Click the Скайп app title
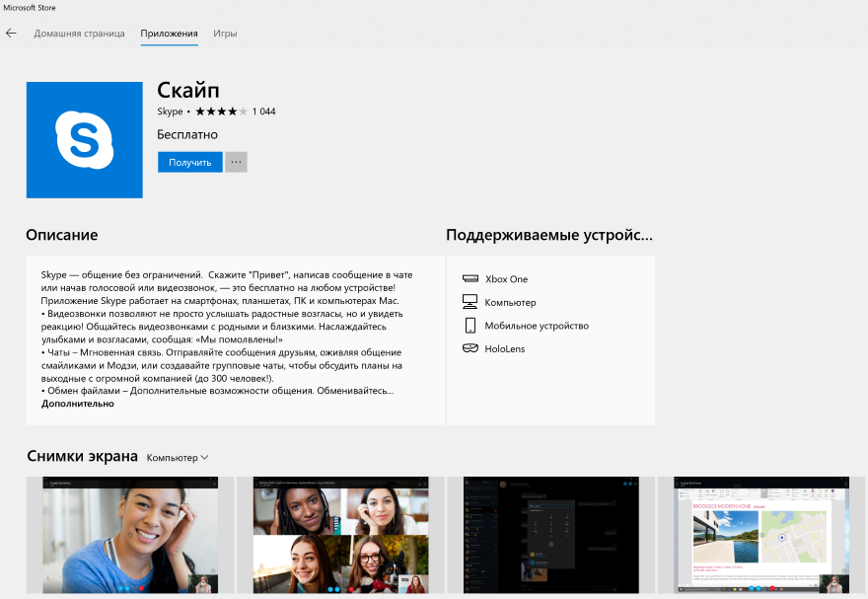 (188, 90)
